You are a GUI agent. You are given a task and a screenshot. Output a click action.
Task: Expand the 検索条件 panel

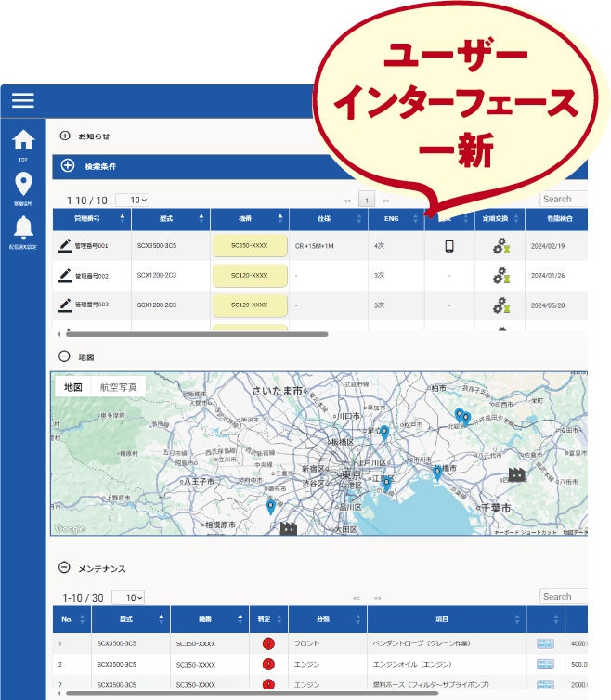coord(68,165)
